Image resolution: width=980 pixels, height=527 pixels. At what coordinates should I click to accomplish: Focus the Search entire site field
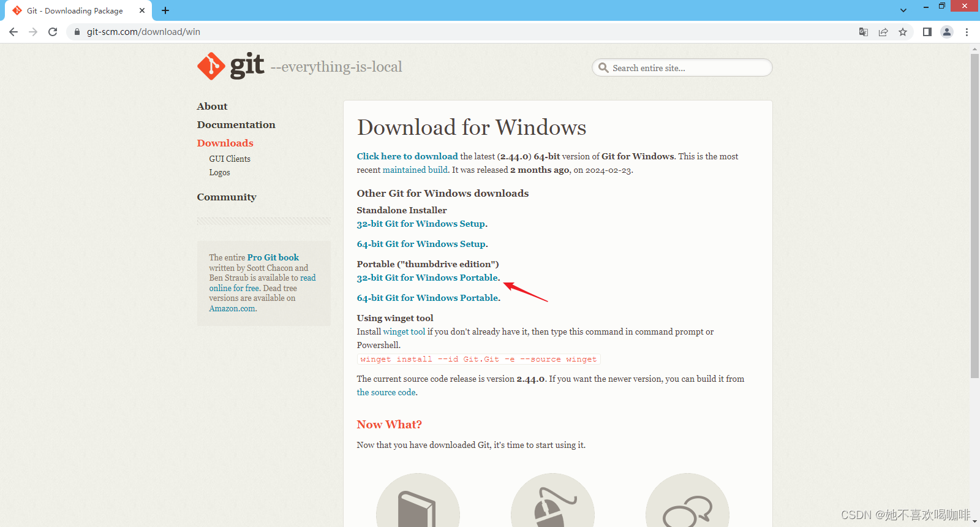(x=682, y=68)
